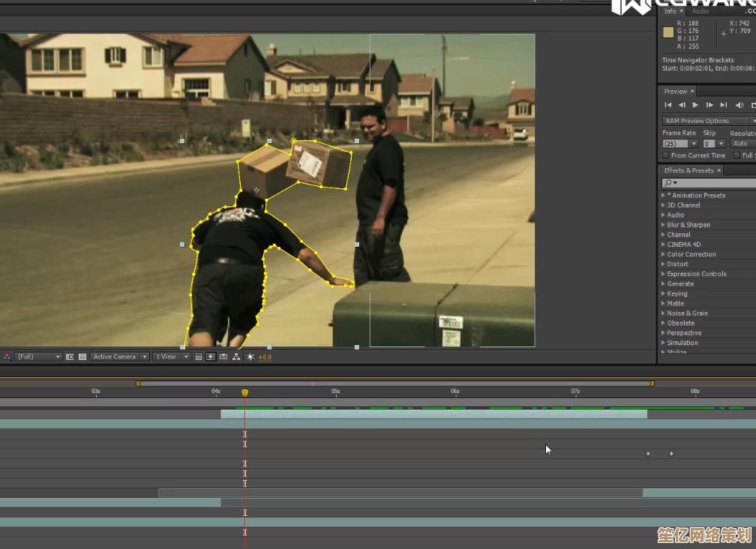This screenshot has height=549, width=756.
Task: Click the work area start bracket
Action: coord(138,384)
